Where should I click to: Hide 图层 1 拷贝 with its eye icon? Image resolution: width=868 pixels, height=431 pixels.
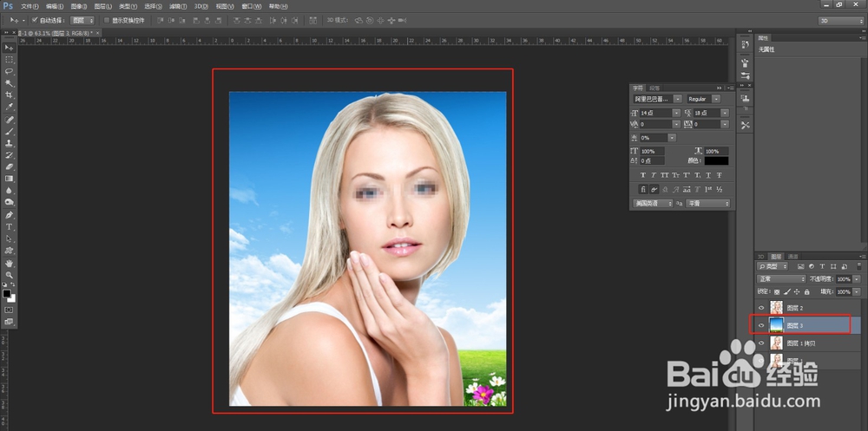(761, 343)
